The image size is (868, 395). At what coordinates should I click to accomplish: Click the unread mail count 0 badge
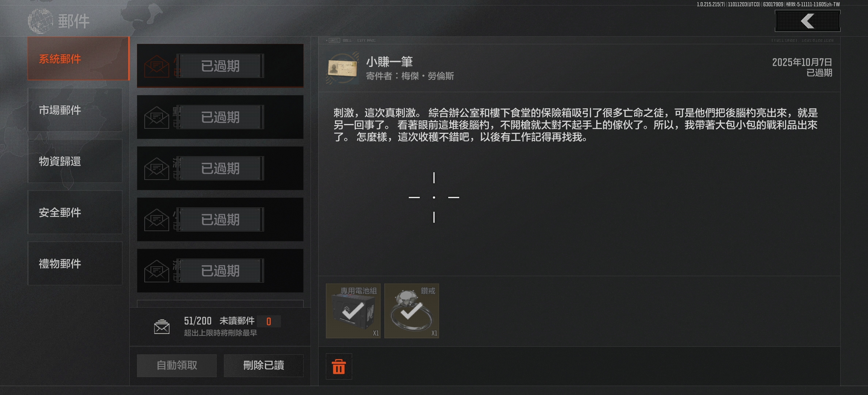click(x=269, y=321)
